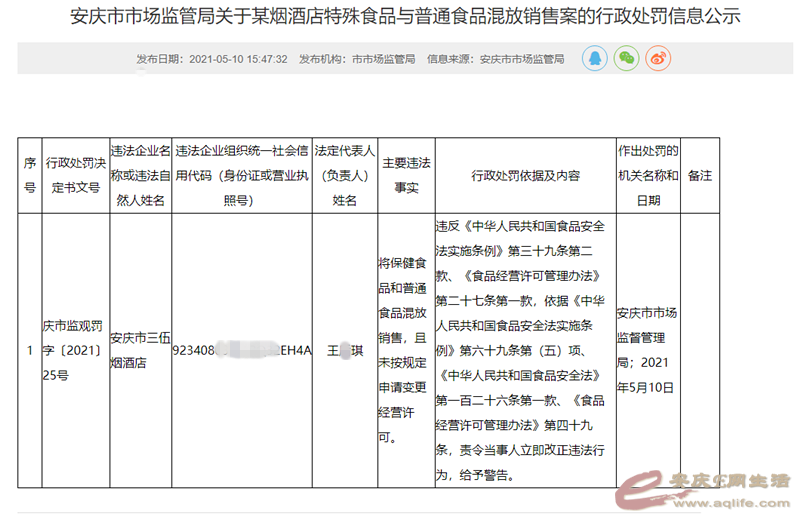
Task: Select the 备注 column header
Action: pos(699,175)
